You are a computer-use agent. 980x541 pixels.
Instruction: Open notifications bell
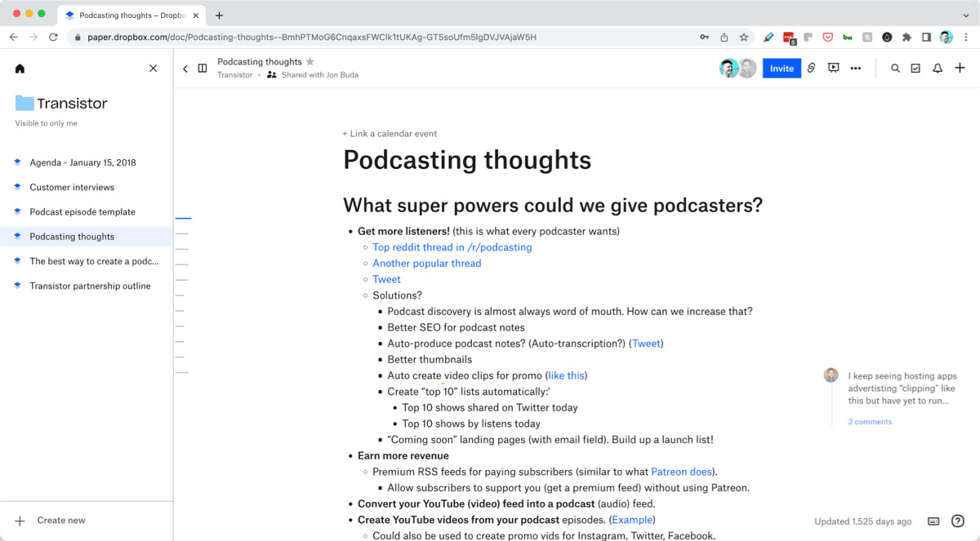click(938, 69)
